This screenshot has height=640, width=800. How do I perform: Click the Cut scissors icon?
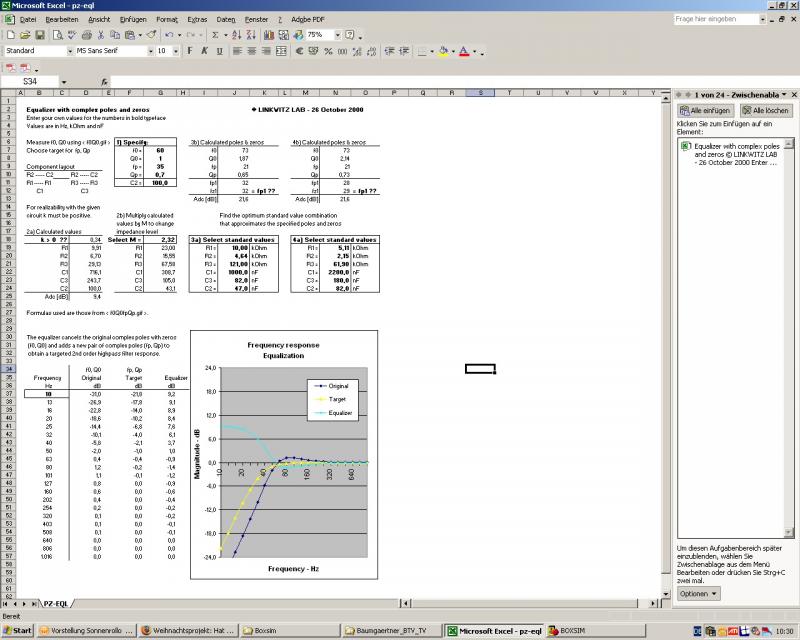click(x=101, y=35)
